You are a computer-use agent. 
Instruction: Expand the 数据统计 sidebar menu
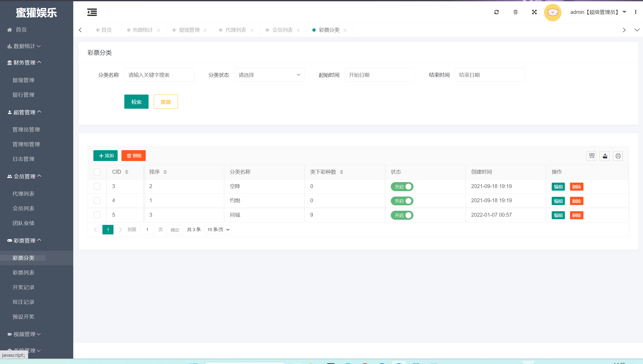pyautogui.click(x=24, y=46)
